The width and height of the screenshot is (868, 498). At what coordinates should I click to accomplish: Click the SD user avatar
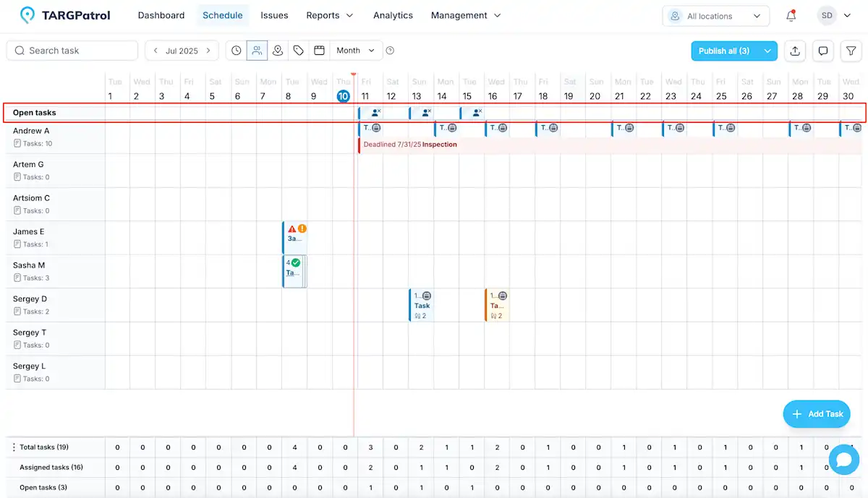click(827, 15)
